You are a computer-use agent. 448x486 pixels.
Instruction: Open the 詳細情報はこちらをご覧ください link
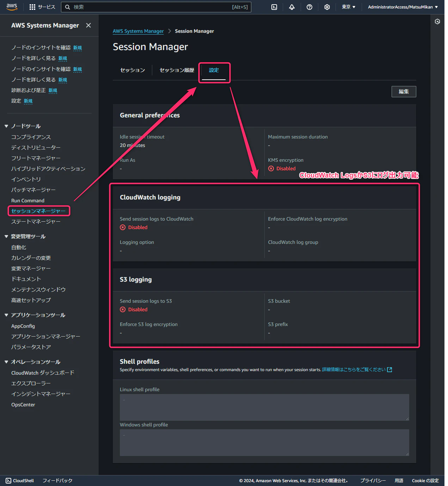click(x=354, y=370)
